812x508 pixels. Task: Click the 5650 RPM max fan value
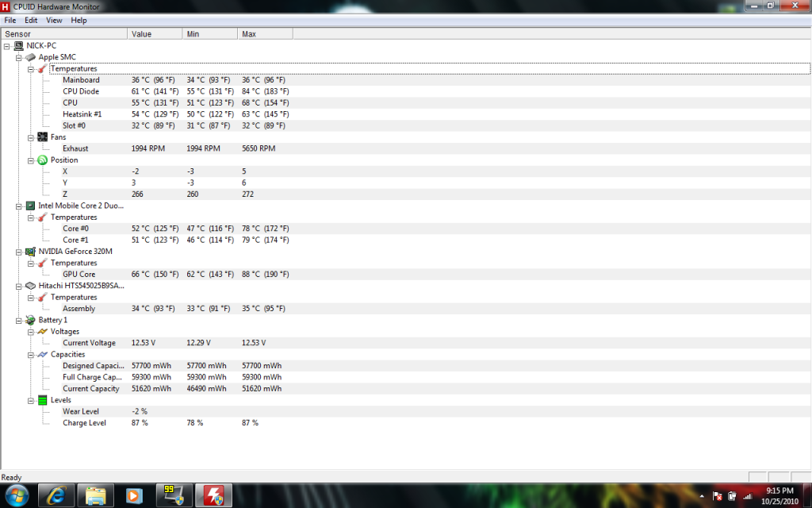click(x=259, y=148)
